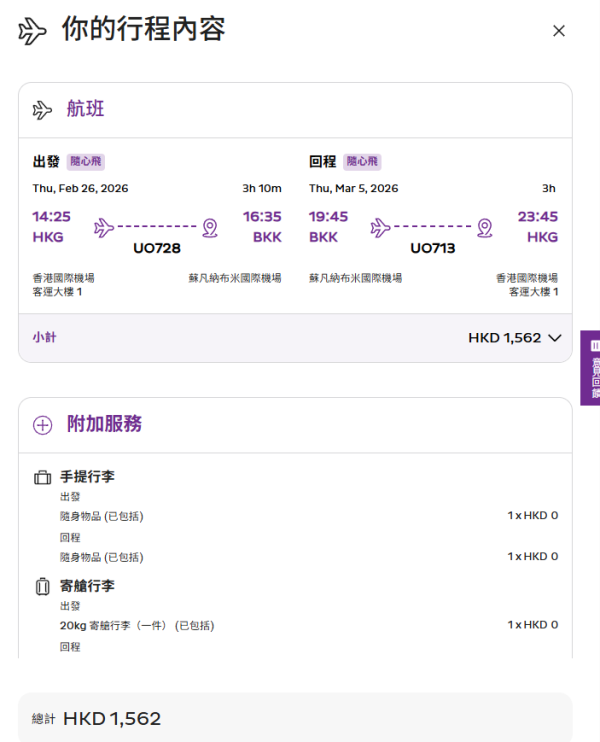Image resolution: width=600 pixels, height=742 pixels.
Task: Click the departing plane icon for UO728
Action: pyautogui.click(x=104, y=228)
